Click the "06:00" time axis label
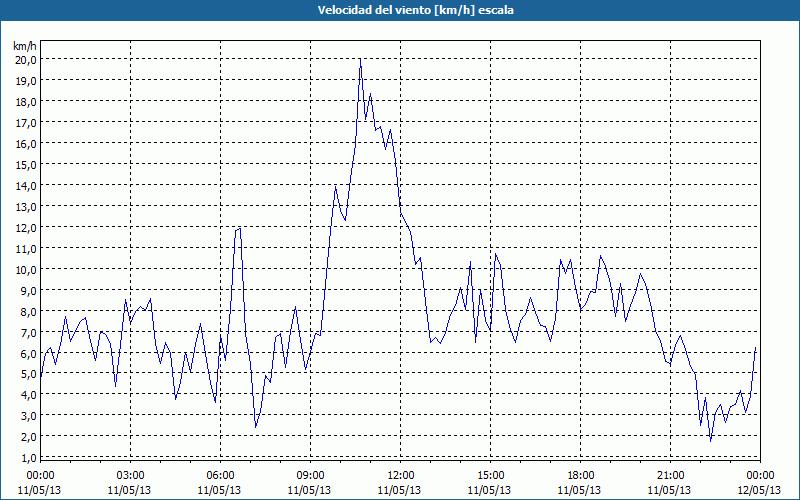Image resolution: width=800 pixels, height=500 pixels. 220,476
